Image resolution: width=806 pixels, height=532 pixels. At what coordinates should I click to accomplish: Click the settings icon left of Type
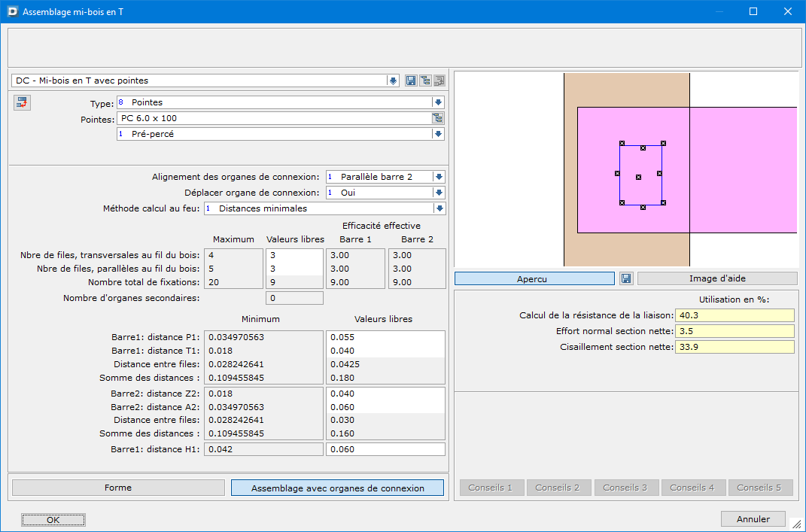[x=21, y=103]
